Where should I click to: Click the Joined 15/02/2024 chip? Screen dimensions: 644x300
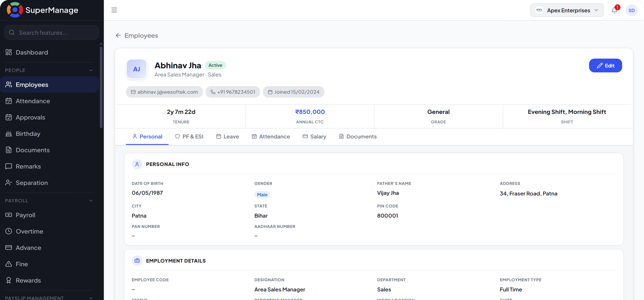(x=293, y=92)
